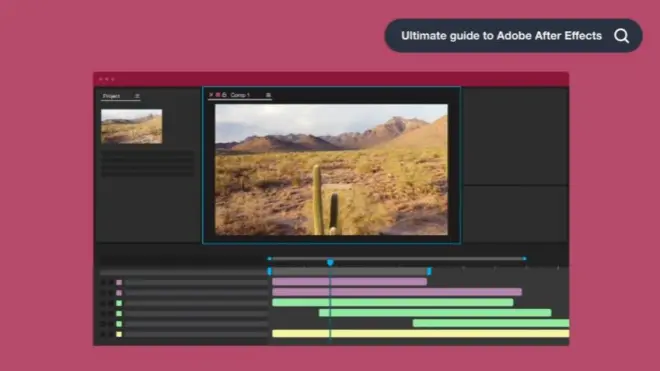Screen dimensions: 660x371
Task: Click the lock icon beside Comp 1
Action: pos(224,95)
